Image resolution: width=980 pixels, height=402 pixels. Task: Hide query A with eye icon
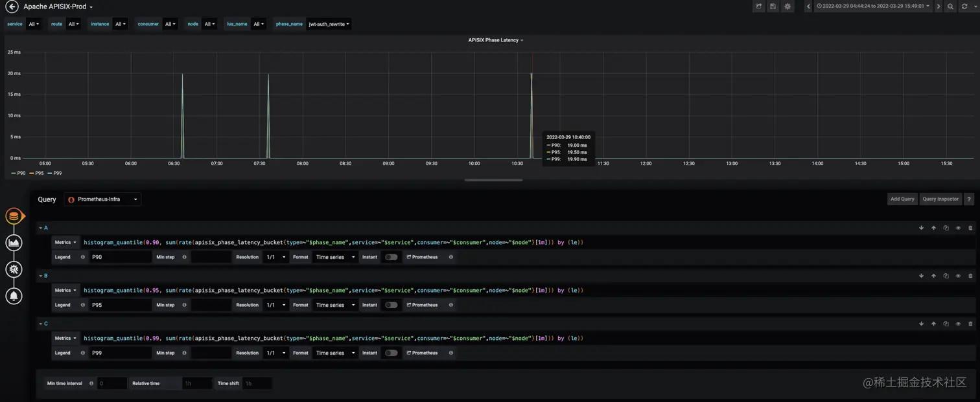[958, 228]
